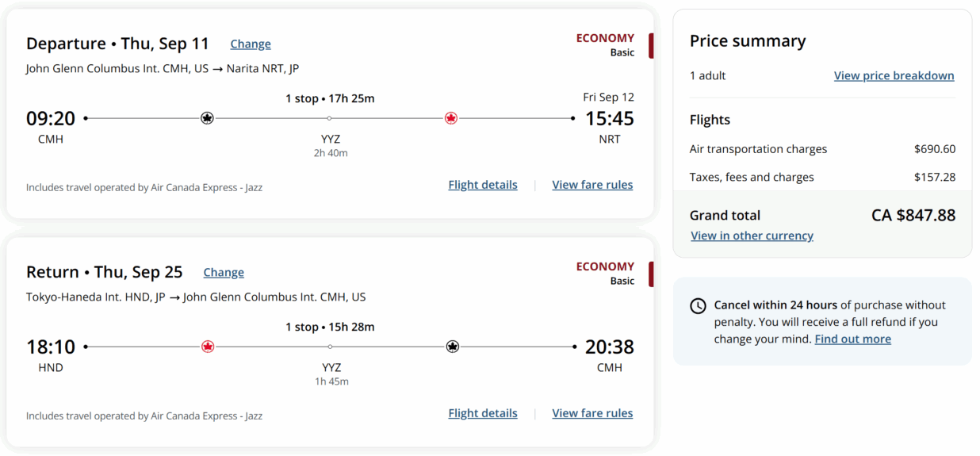
Task: View fare rules for the return flight
Action: pos(592,413)
